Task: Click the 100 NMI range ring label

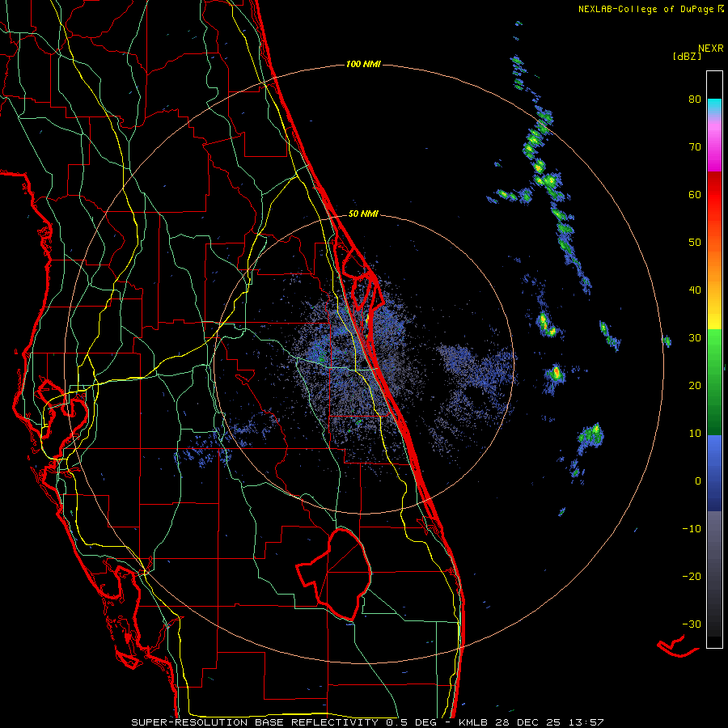Action: point(363,64)
